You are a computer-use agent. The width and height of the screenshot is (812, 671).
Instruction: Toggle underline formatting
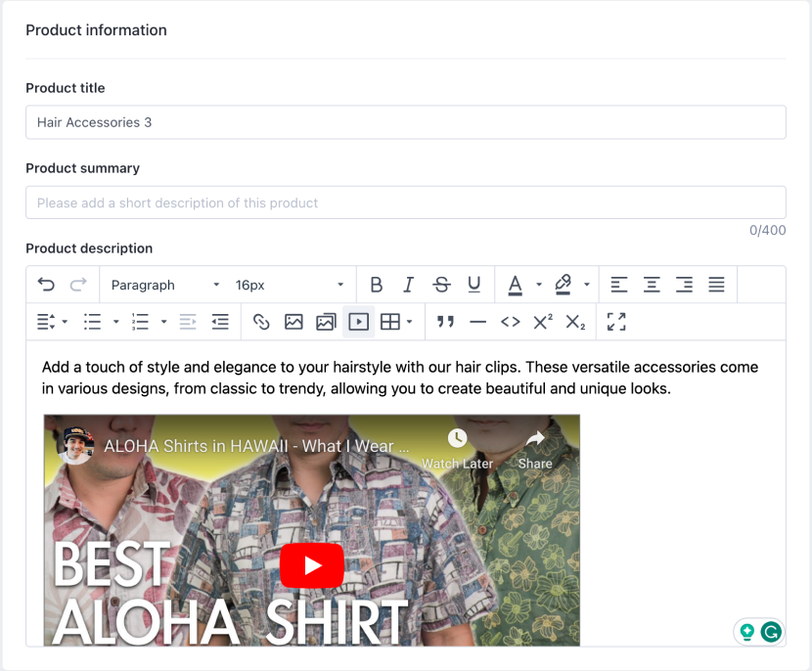[474, 285]
